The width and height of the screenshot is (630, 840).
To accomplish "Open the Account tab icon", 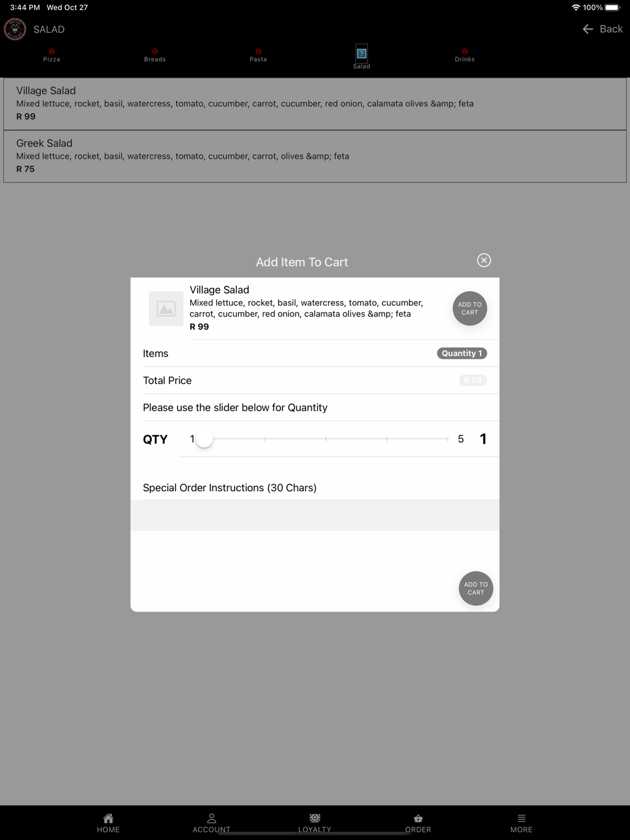I will pos(212,819).
